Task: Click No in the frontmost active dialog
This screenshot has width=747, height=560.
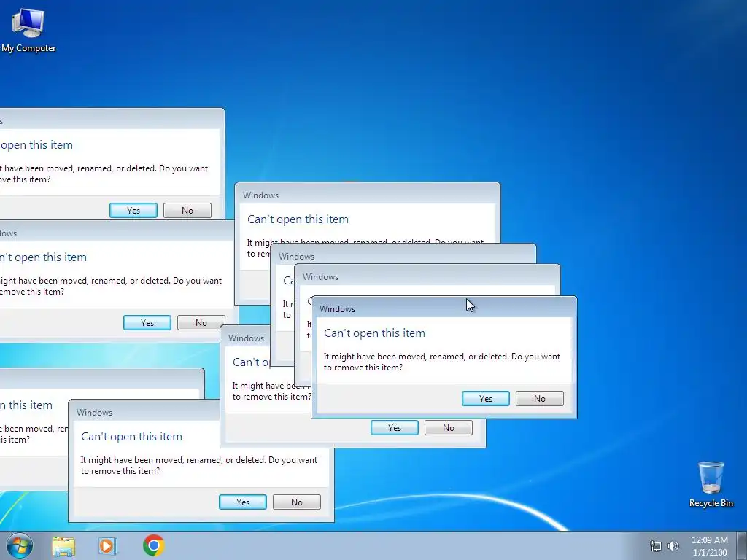Action: coord(539,399)
